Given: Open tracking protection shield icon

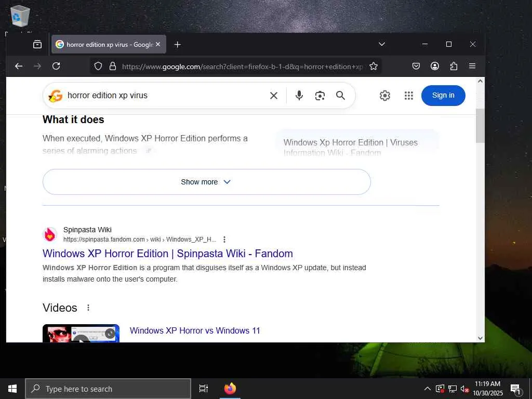Looking at the screenshot, I should point(98,66).
